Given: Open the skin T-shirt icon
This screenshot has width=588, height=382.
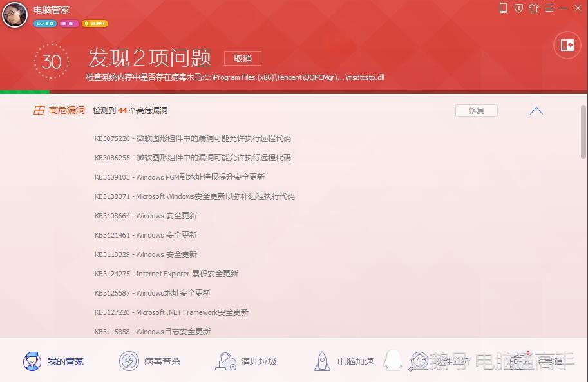Looking at the screenshot, I should click(534, 8).
